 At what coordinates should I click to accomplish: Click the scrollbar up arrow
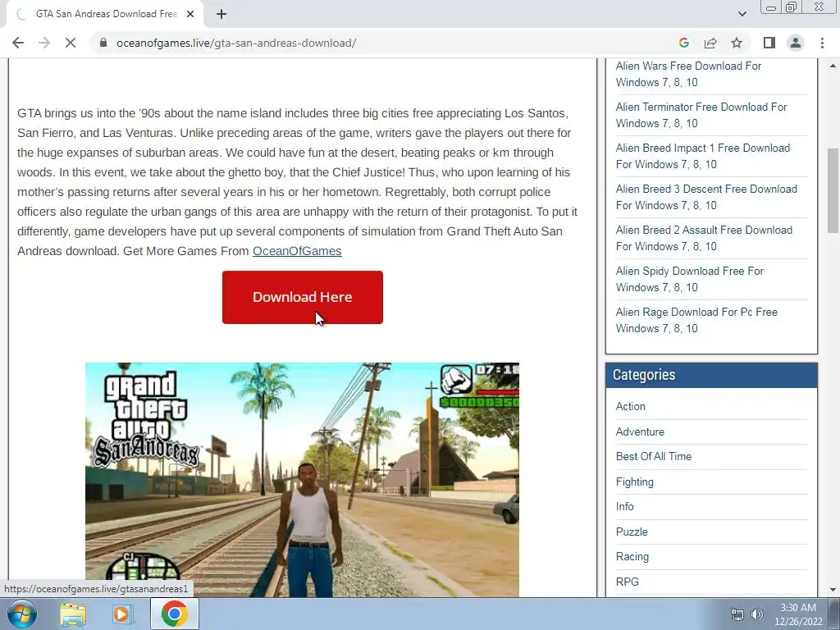coord(833,66)
